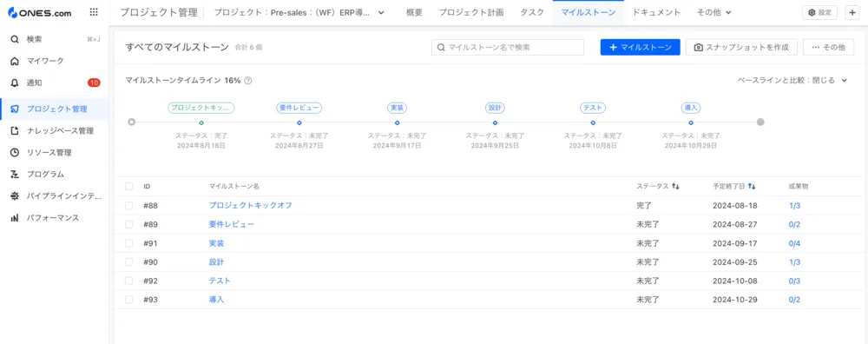Open プログラム in the sidebar
The width and height of the screenshot is (868, 344).
pos(54,174)
